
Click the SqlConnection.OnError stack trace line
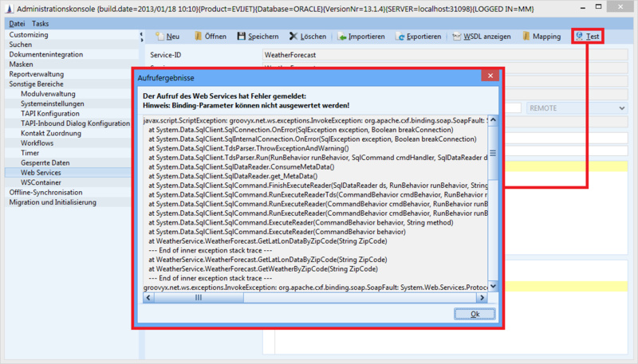click(301, 130)
